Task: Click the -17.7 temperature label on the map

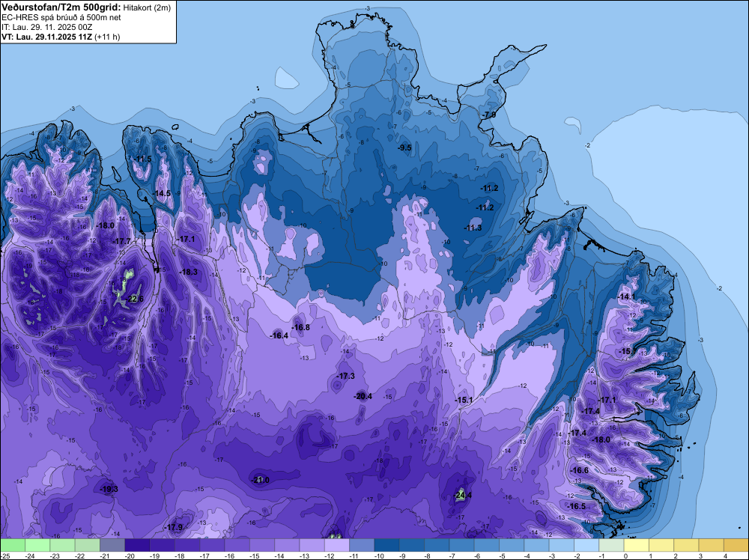Action: pos(122,242)
